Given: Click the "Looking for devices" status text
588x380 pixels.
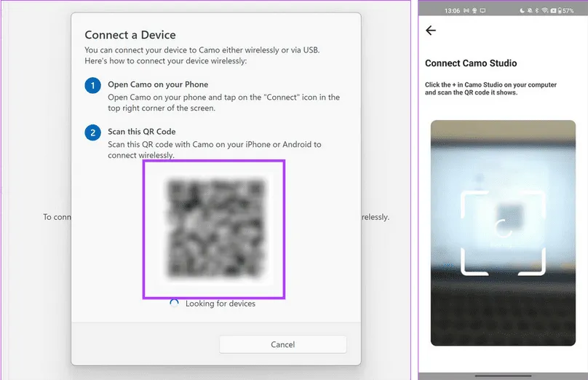Looking at the screenshot, I should (220, 304).
